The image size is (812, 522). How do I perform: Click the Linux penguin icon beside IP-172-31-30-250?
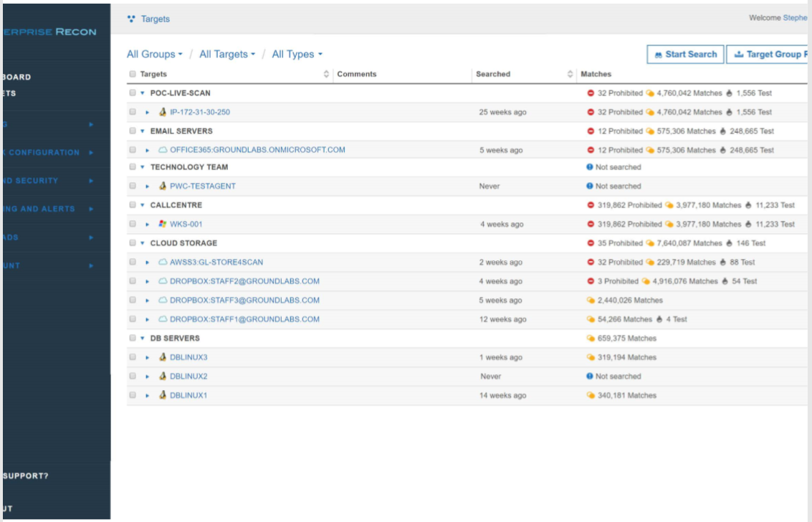163,112
